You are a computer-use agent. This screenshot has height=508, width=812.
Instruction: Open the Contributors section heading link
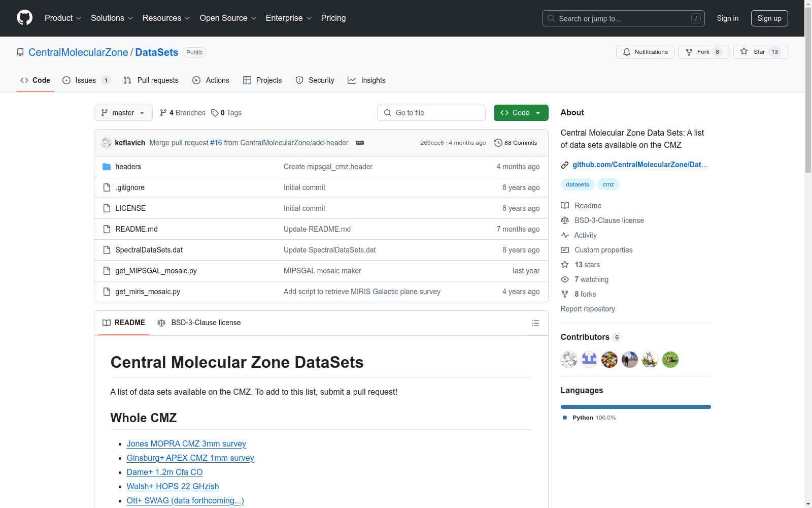coord(591,337)
